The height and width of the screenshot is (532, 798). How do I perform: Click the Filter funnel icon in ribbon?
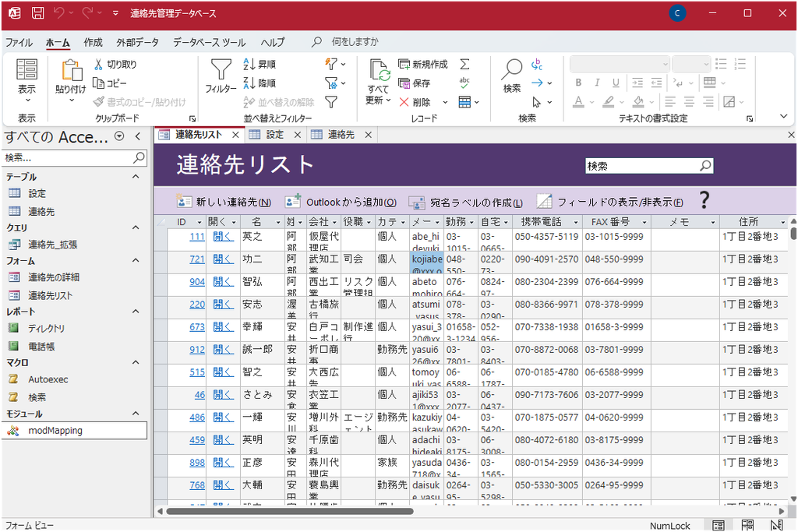(221, 71)
